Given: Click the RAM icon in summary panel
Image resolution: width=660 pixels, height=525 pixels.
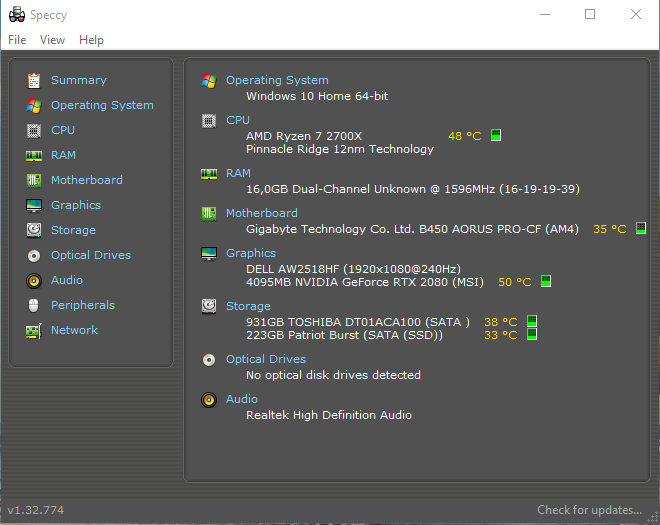Looking at the screenshot, I should tap(209, 173).
